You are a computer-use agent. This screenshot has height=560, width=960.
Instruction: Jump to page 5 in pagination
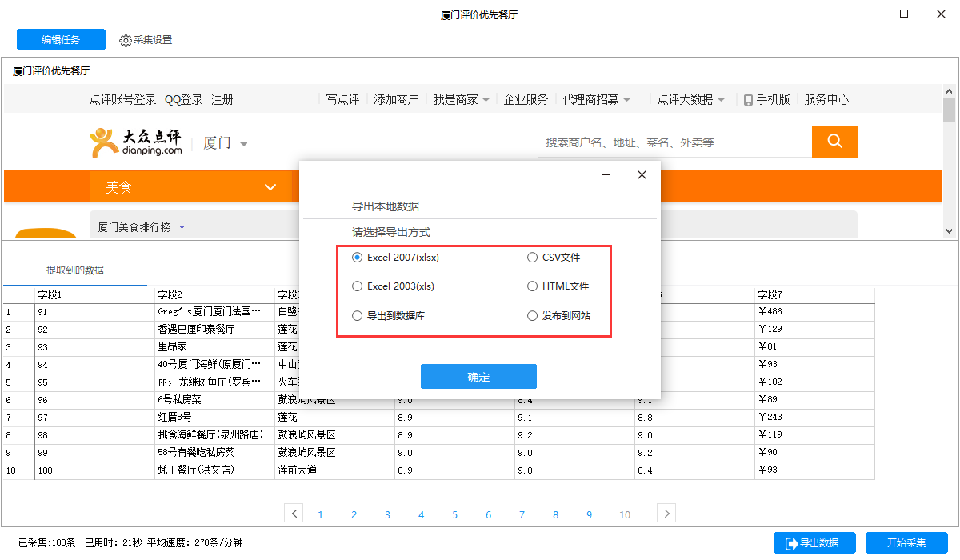coord(454,514)
